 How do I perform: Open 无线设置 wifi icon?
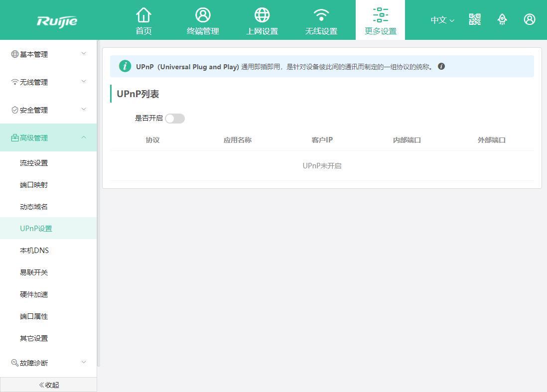321,15
